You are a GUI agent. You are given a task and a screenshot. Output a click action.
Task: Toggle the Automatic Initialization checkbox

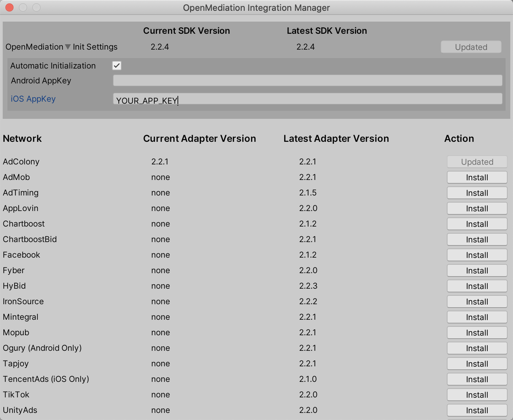[x=117, y=65]
